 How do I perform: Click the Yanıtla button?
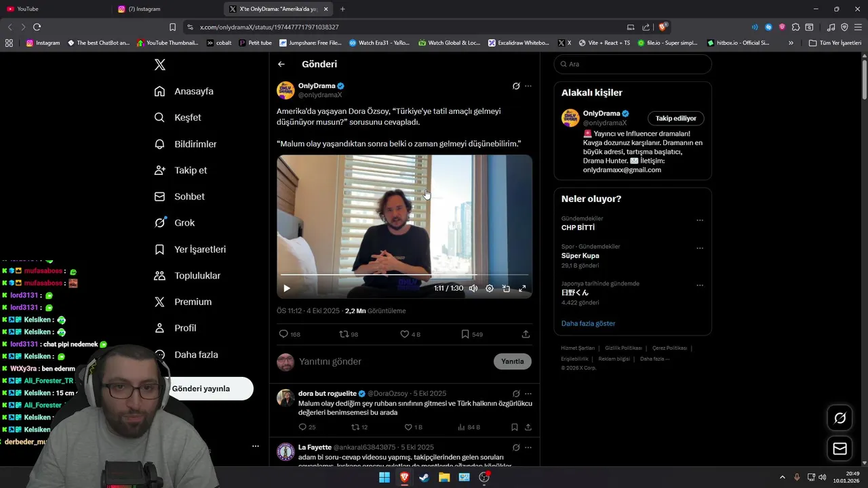tap(512, 361)
